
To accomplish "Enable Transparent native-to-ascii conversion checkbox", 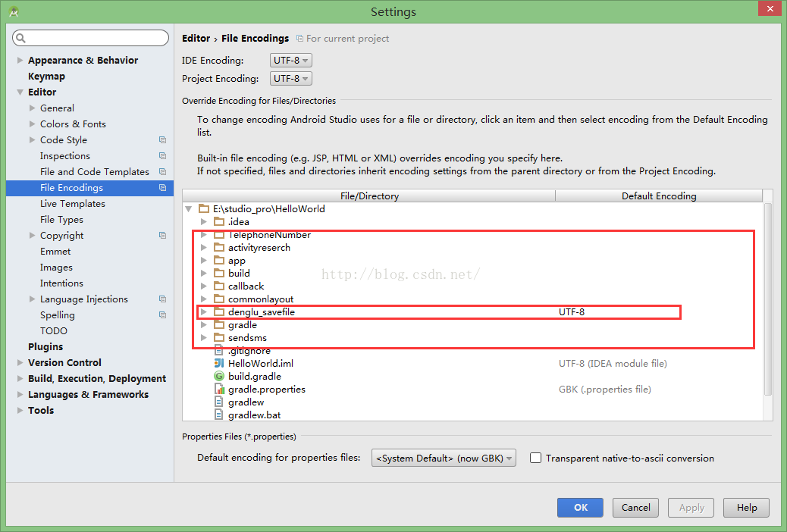I will (x=535, y=458).
